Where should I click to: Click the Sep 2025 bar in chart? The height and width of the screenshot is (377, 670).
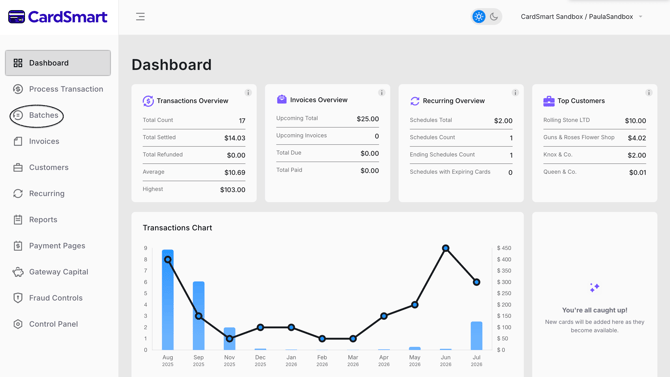coord(199,315)
